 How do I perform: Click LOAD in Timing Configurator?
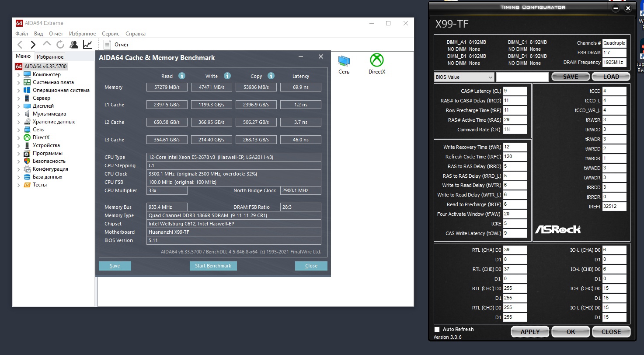[611, 77]
